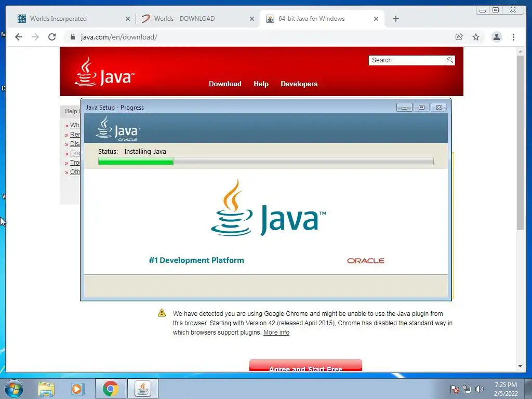Open the Download menu on Java site
Viewport: 532px width, 399px height.
click(225, 84)
